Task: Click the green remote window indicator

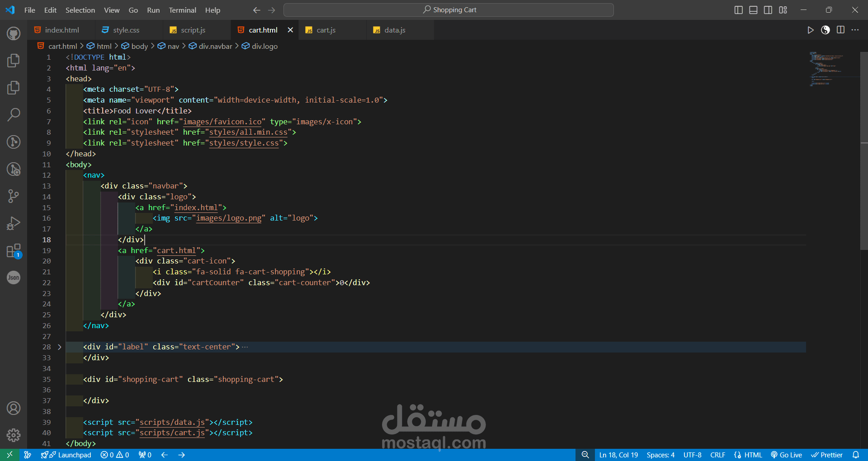Action: pyautogui.click(x=9, y=455)
